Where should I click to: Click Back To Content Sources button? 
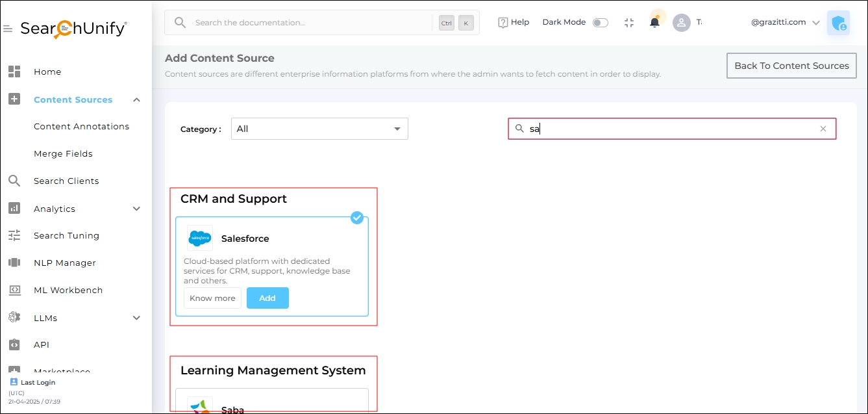pos(791,66)
